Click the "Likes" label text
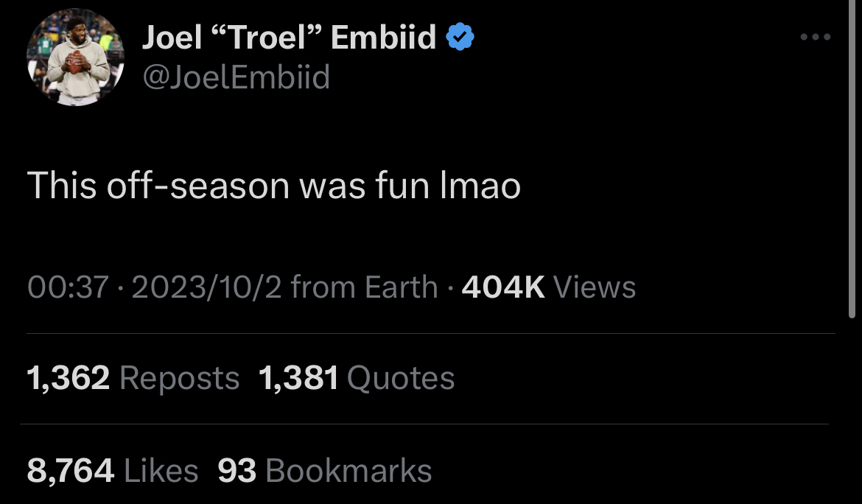Viewport: 862px width, 504px height. tap(161, 471)
